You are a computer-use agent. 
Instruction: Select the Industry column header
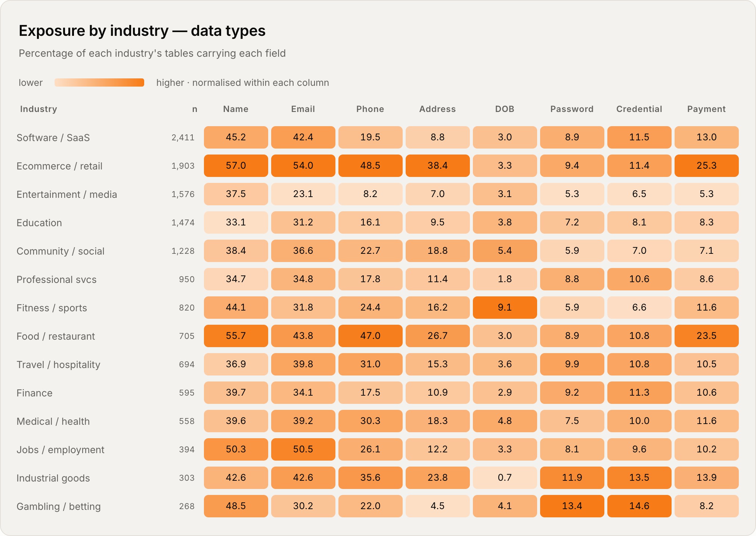38,109
